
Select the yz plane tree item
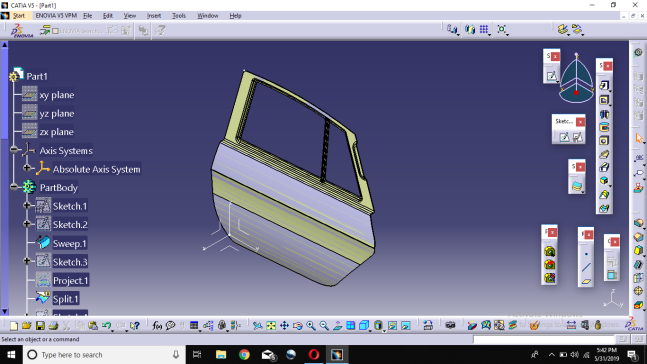point(57,113)
